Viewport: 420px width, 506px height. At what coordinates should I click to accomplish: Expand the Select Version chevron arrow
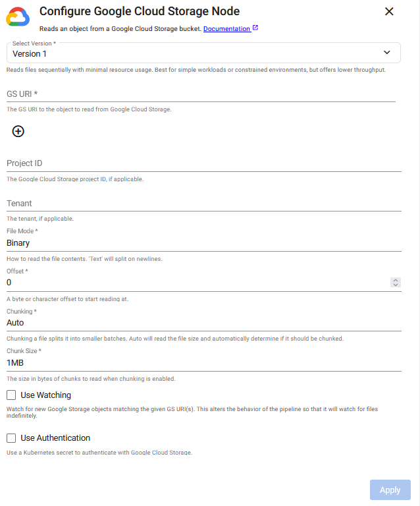pyautogui.click(x=387, y=53)
